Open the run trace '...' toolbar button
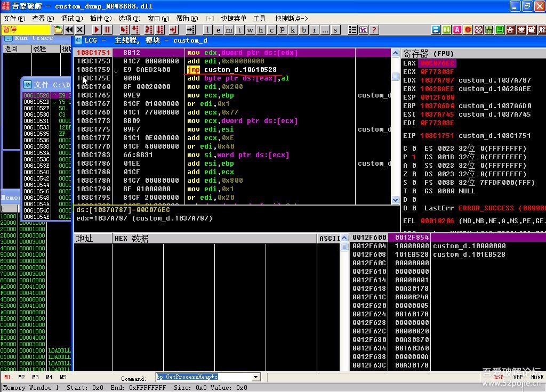Screen dimensions: 546x392 click(x=325, y=30)
